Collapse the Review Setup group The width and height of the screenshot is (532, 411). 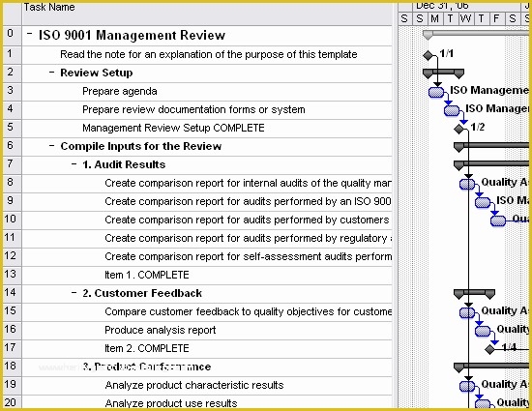(x=51, y=72)
